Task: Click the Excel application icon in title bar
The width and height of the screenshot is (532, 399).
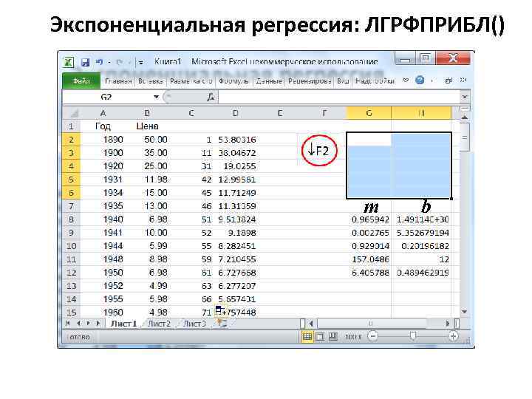Action: (69, 62)
